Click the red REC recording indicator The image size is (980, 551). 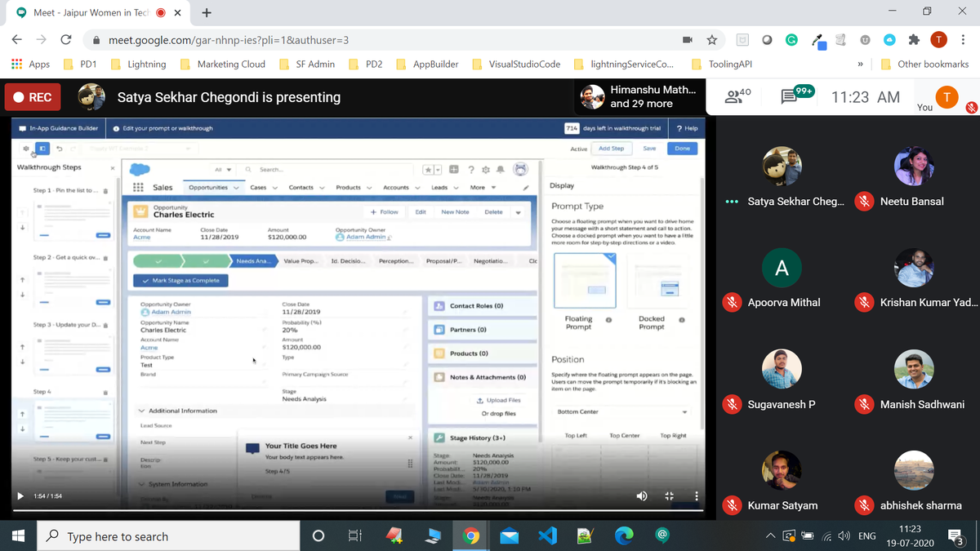click(32, 97)
